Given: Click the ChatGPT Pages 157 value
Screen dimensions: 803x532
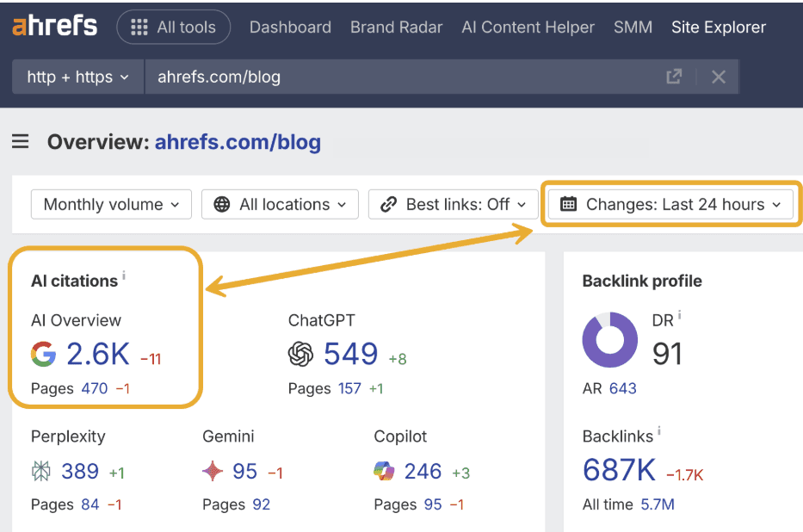Looking at the screenshot, I should 349,388.
